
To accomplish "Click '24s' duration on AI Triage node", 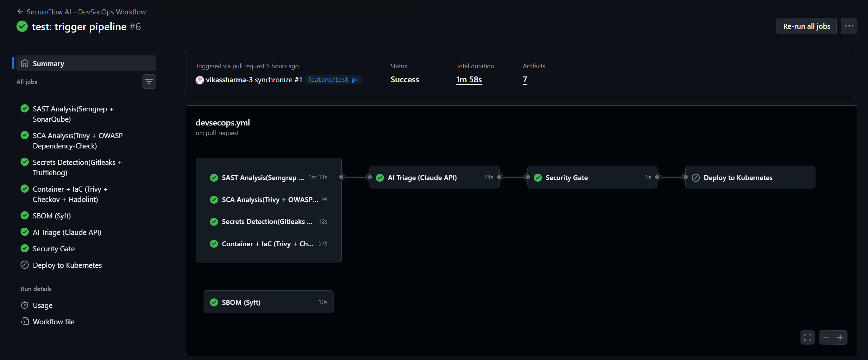I will (x=489, y=177).
